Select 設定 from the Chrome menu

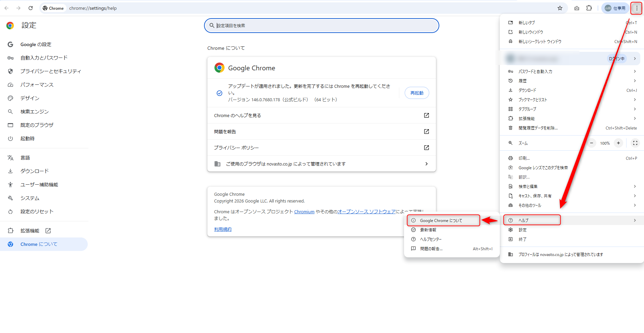click(572, 230)
